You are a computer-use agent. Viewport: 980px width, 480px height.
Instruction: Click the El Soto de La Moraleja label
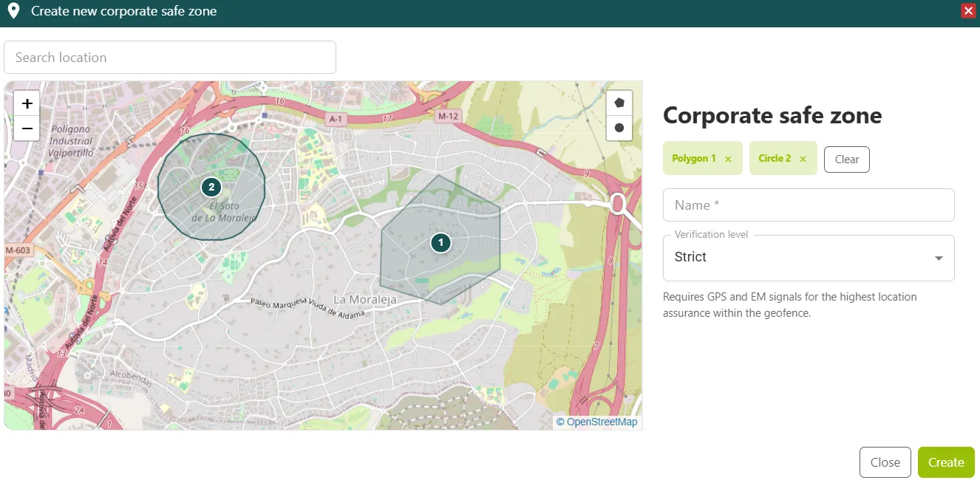(223, 212)
